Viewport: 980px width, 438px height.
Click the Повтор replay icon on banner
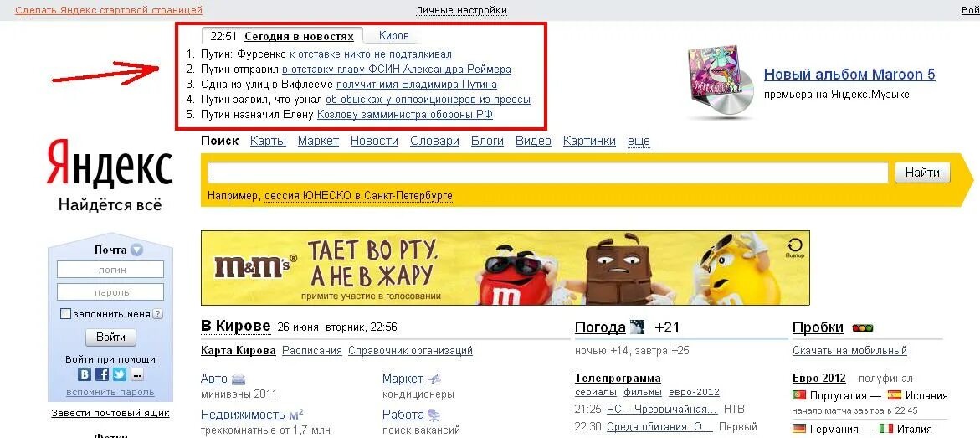tap(796, 247)
